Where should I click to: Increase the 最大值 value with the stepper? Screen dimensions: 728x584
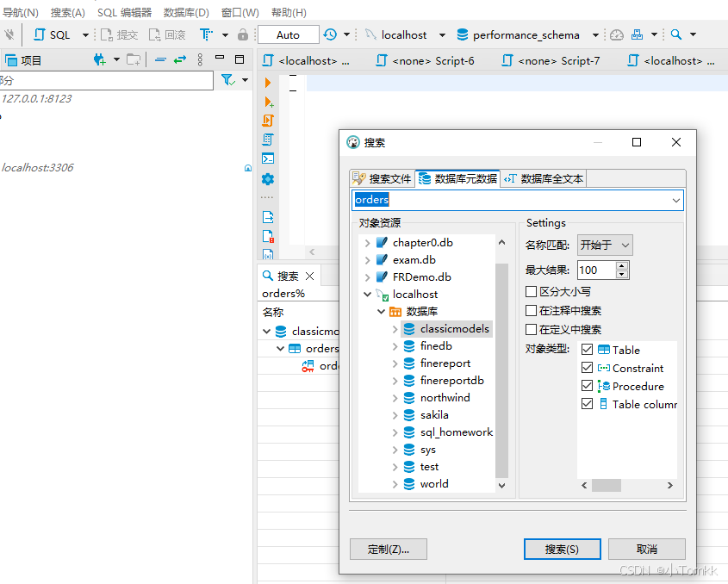pos(621,266)
